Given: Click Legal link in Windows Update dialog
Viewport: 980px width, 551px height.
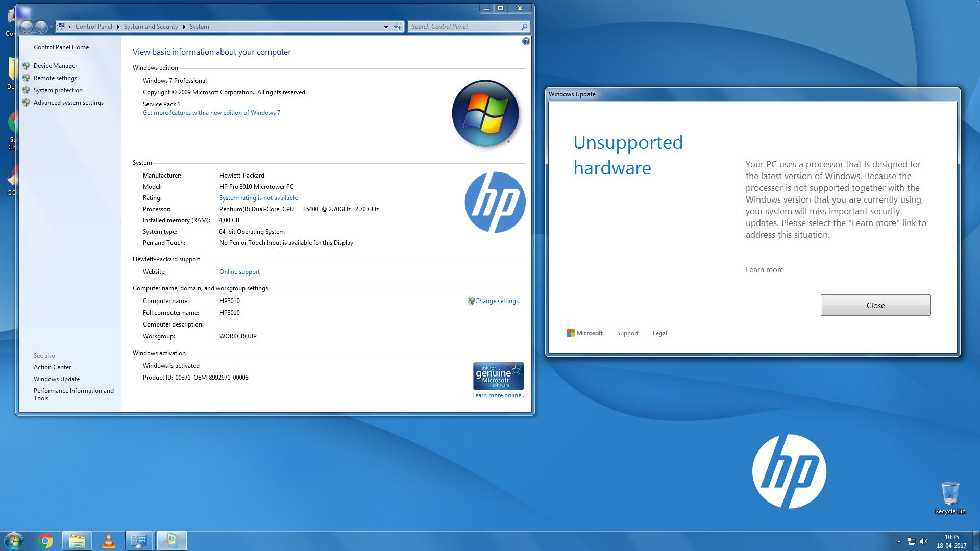Looking at the screenshot, I should 659,333.
